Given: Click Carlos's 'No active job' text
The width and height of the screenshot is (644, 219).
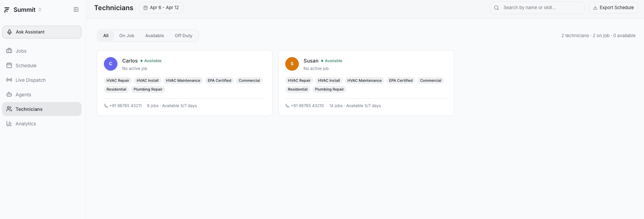Looking at the screenshot, I should click(135, 69).
